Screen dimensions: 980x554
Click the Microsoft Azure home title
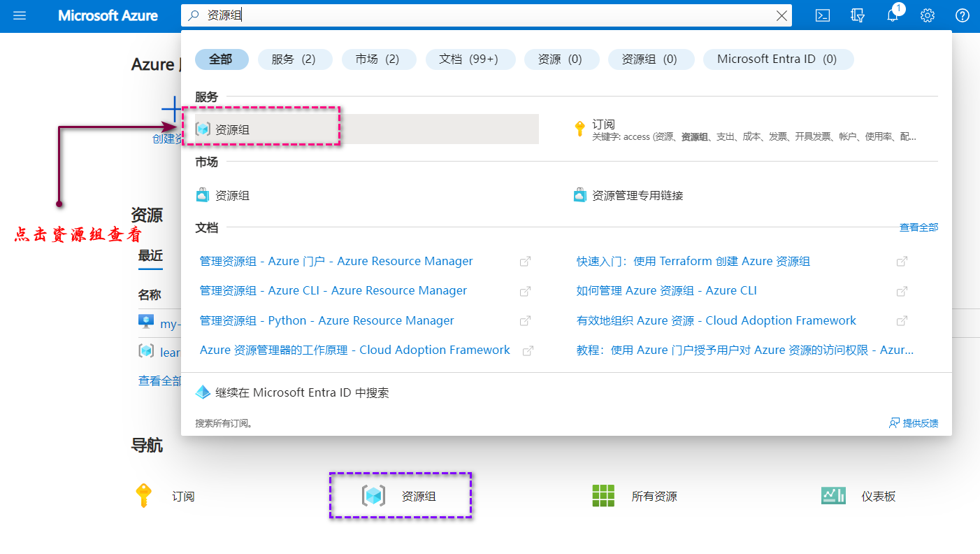pos(108,15)
